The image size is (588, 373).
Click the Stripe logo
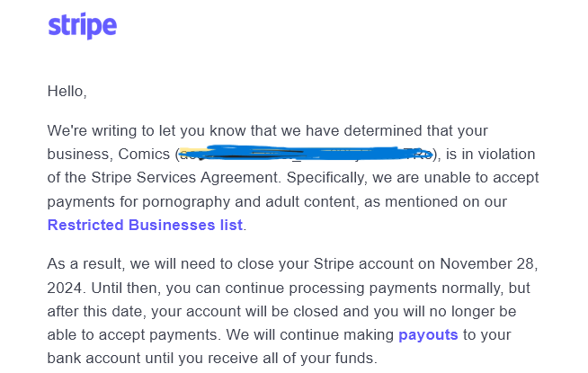click(82, 25)
